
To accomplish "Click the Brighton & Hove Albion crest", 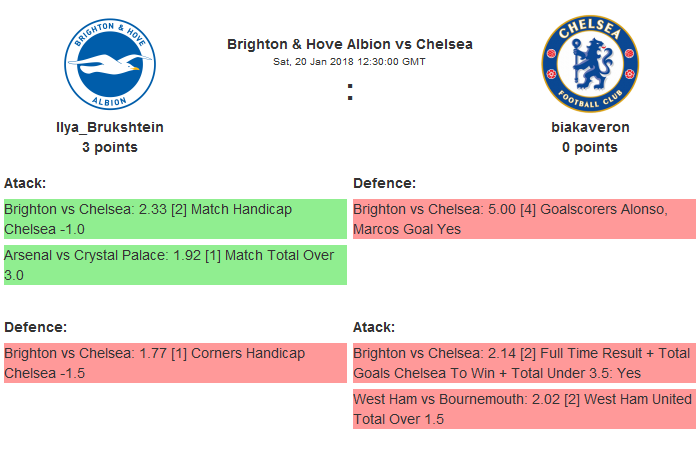I will click(x=110, y=64).
